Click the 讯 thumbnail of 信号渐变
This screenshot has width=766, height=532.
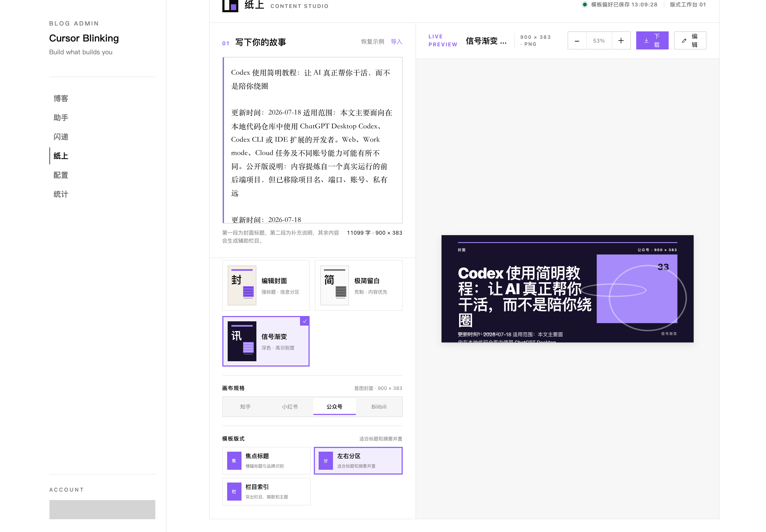click(x=242, y=341)
